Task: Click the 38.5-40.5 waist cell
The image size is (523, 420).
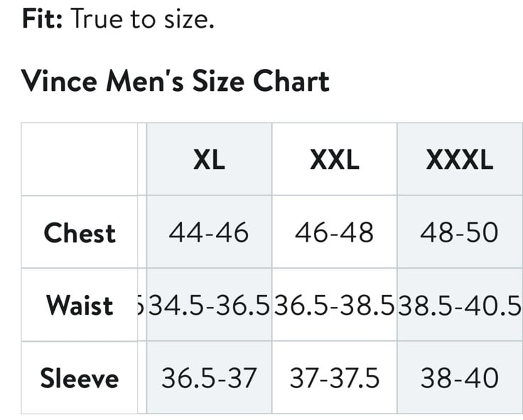Action: coord(460,305)
